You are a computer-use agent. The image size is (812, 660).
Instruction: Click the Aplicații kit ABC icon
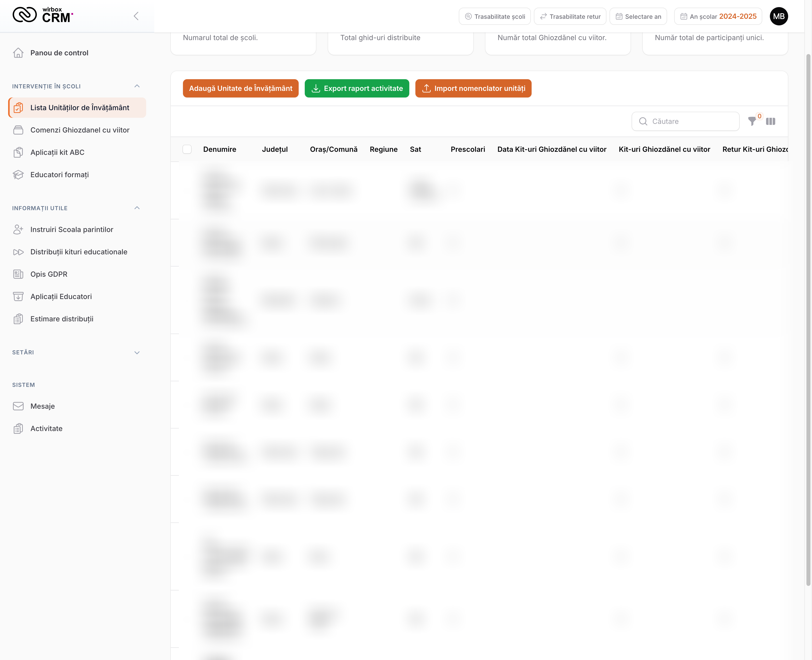click(18, 153)
